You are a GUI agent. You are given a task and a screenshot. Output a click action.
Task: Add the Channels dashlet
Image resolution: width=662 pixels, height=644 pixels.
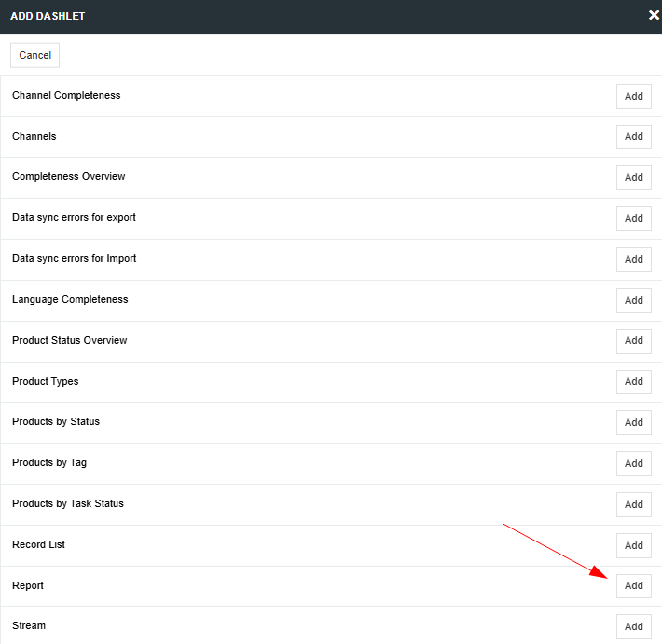[634, 137]
